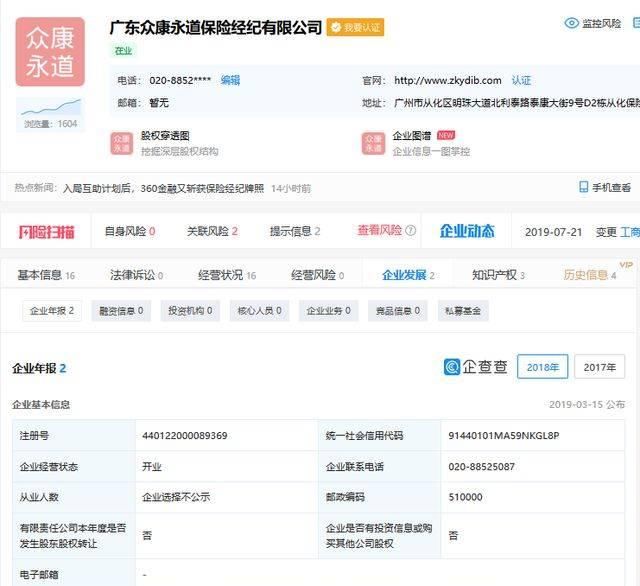Click registration number 440122000089369

pyautogui.click(x=185, y=435)
